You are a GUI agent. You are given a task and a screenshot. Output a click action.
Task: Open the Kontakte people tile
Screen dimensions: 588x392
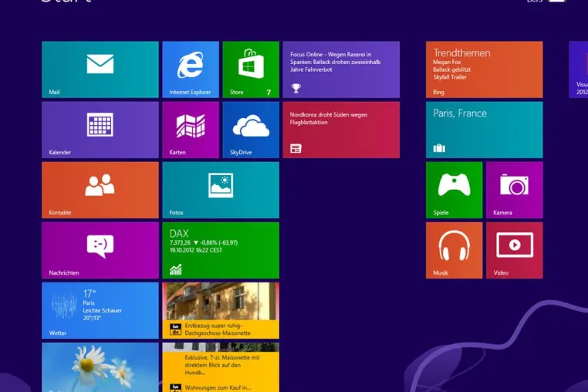[x=100, y=190]
